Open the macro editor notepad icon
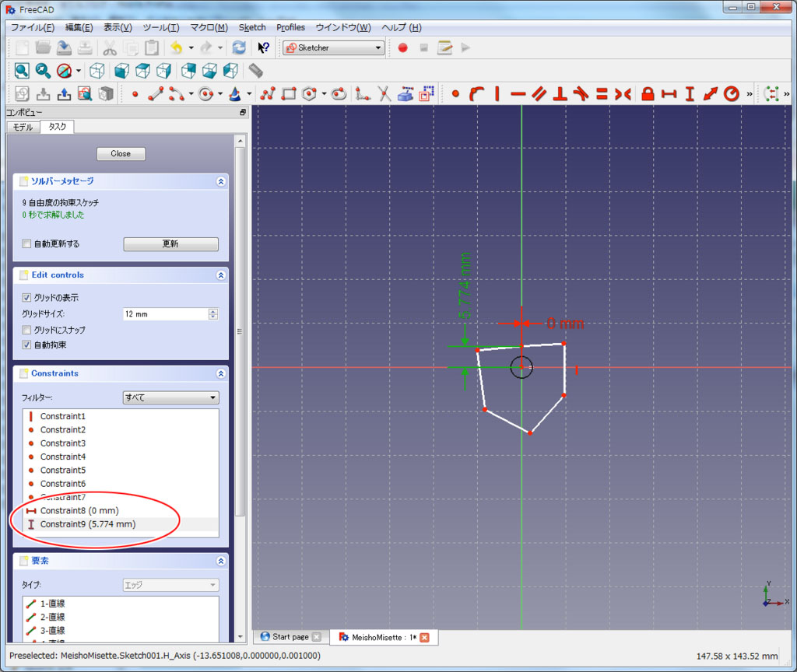Viewport: 797px width, 672px height. coord(444,48)
